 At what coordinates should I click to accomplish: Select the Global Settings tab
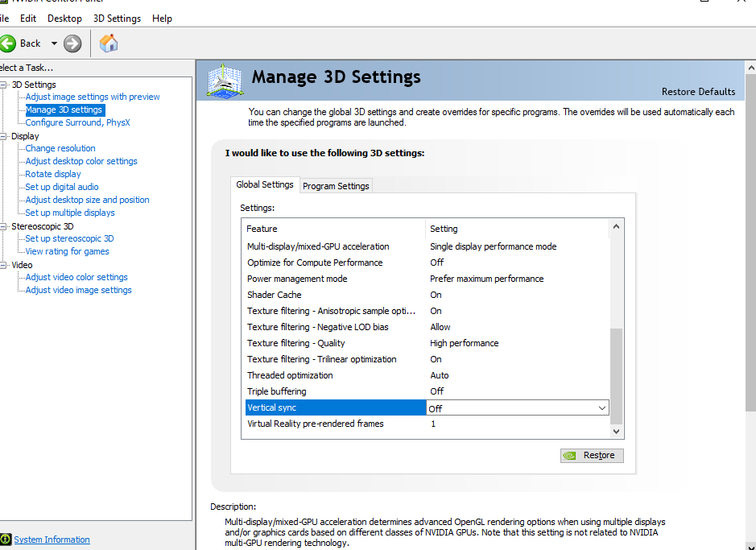pyautogui.click(x=265, y=184)
